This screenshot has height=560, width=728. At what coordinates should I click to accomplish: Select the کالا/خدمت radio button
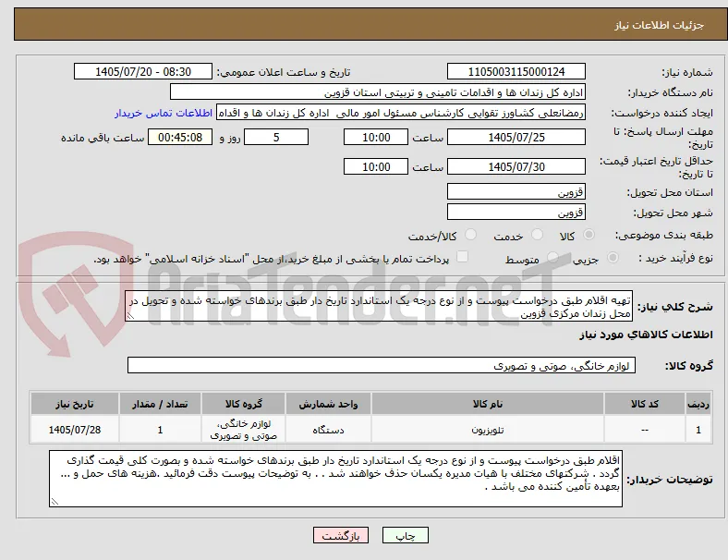pyautogui.click(x=471, y=235)
